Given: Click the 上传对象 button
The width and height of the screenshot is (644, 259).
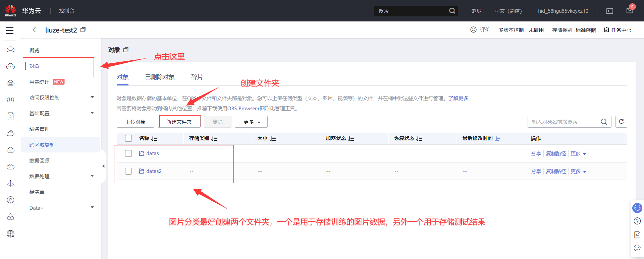Looking at the screenshot, I should 136,122.
